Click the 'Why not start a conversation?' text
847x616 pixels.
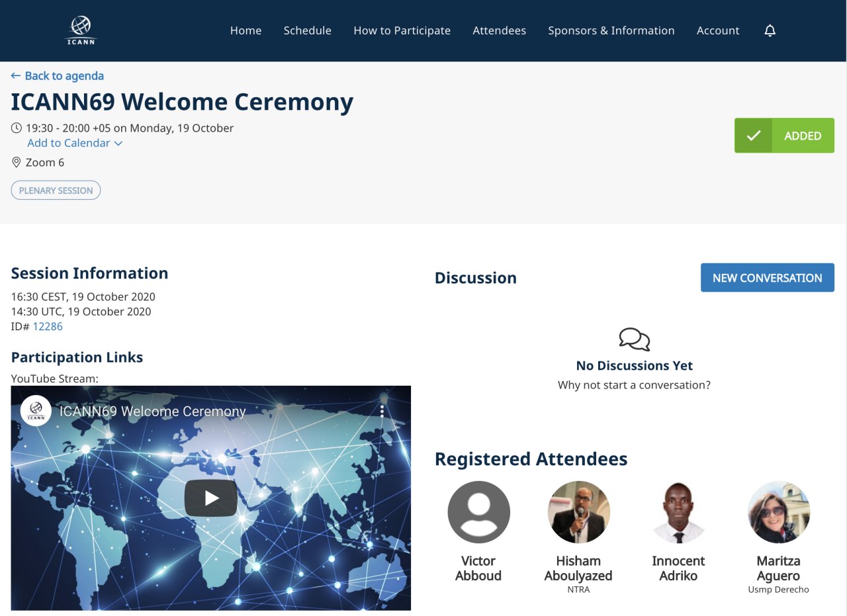click(634, 385)
